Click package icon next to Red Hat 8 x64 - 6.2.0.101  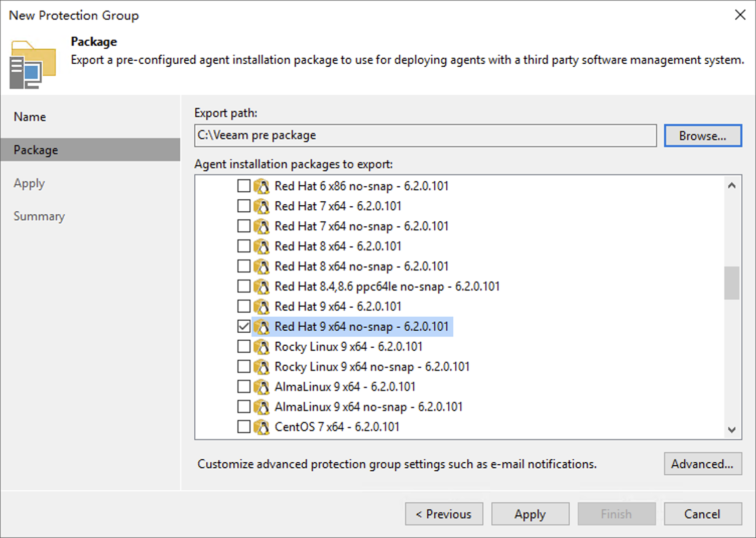click(x=262, y=246)
